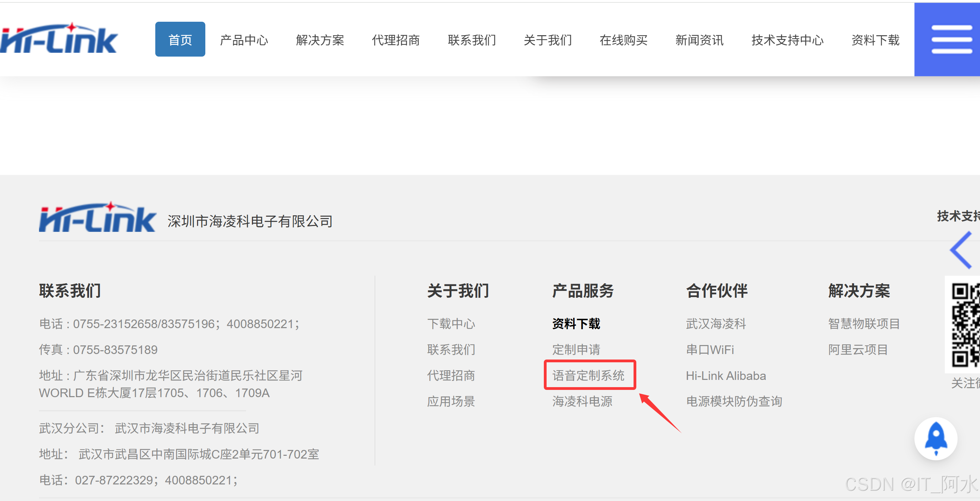Click the 海凌科电源 link
Viewport: 980px width, 501px height.
(582, 401)
